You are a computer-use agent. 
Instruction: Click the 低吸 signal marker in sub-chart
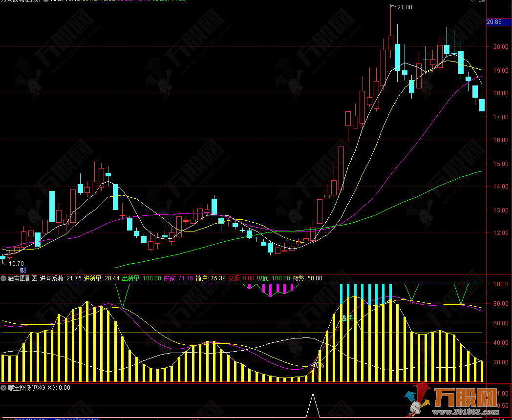point(319,365)
